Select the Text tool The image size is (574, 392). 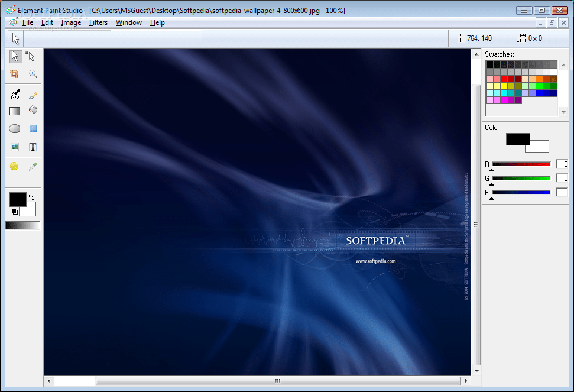(x=33, y=147)
